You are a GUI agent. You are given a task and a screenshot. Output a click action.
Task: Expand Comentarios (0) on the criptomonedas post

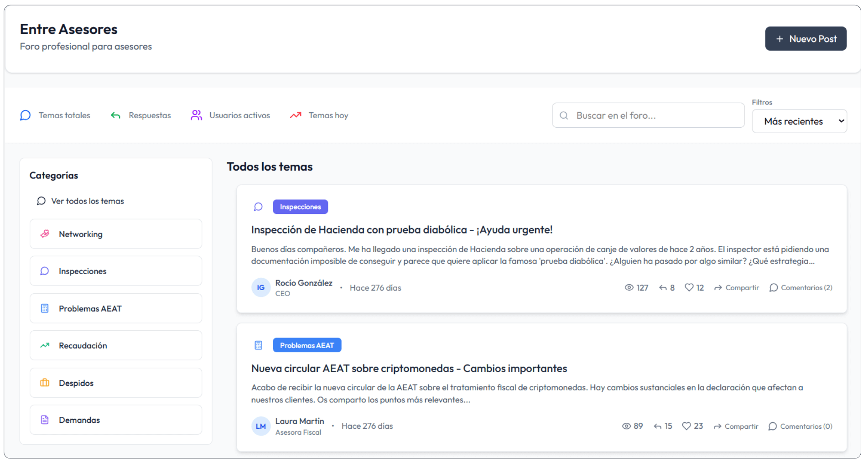(800, 426)
